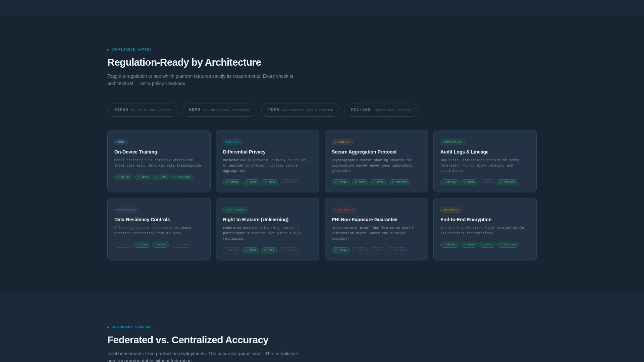Click GDPR check badge in Differential Privacy
644x362 pixels.
pyautogui.click(x=251, y=182)
